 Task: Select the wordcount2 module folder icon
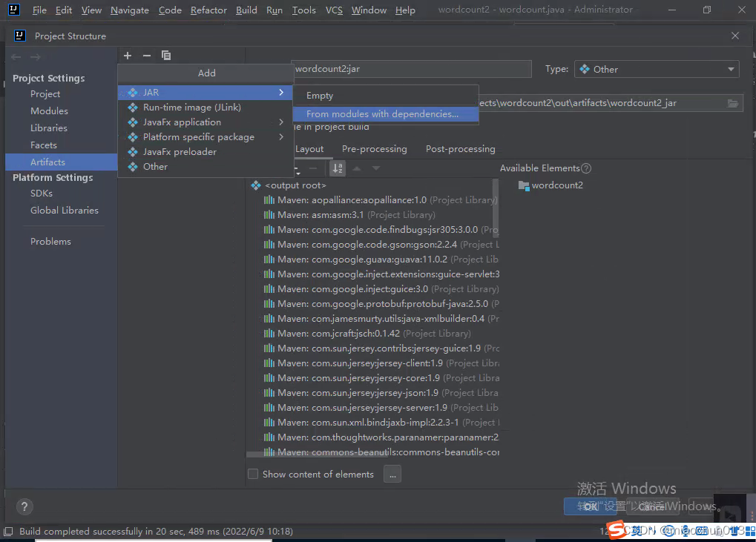pyautogui.click(x=524, y=185)
